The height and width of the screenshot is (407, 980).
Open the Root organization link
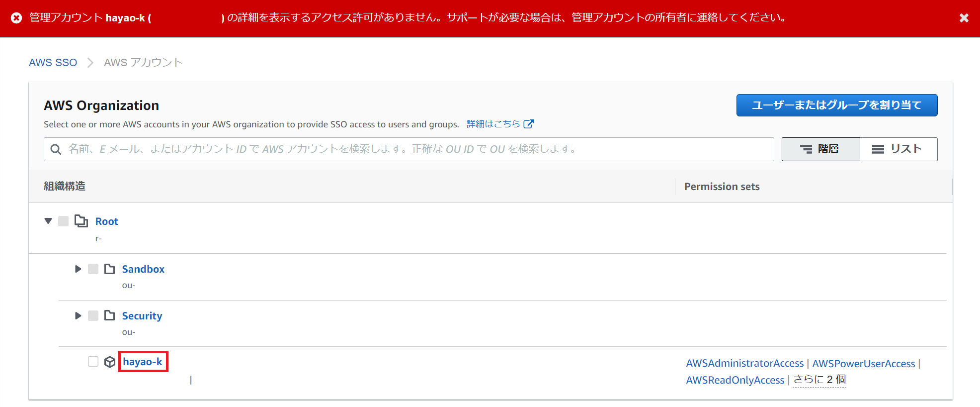107,221
